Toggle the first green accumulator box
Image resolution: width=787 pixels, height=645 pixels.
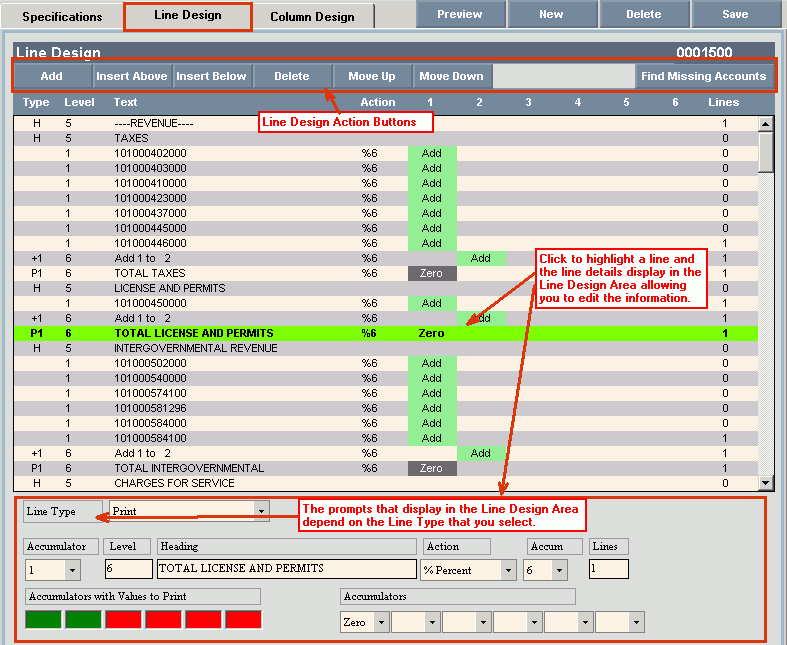[x=43, y=619]
